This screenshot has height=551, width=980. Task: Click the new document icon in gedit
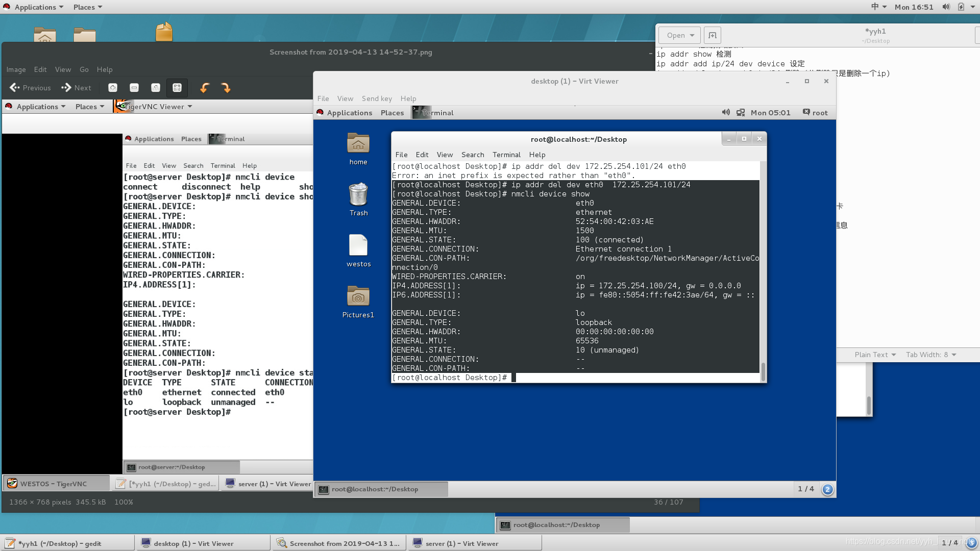(x=713, y=35)
